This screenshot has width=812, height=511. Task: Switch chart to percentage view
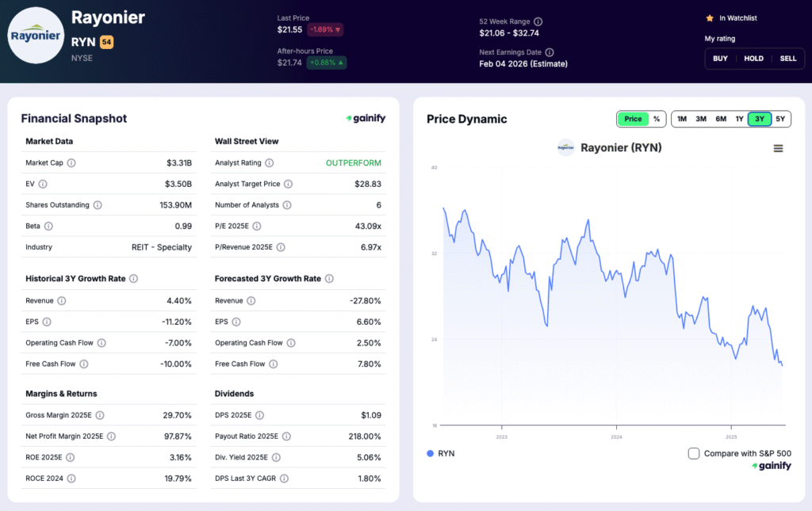pos(657,118)
